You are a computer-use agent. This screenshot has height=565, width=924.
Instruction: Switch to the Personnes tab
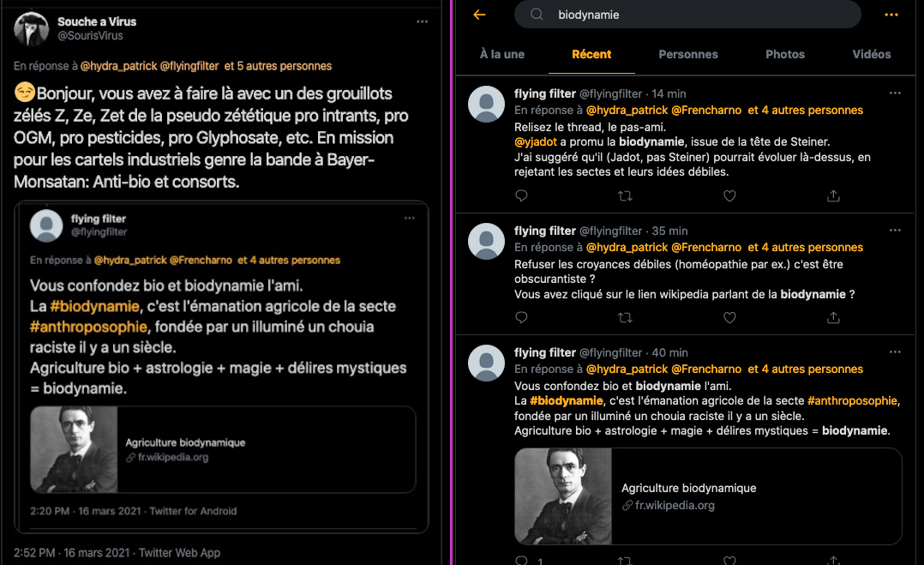click(x=688, y=54)
